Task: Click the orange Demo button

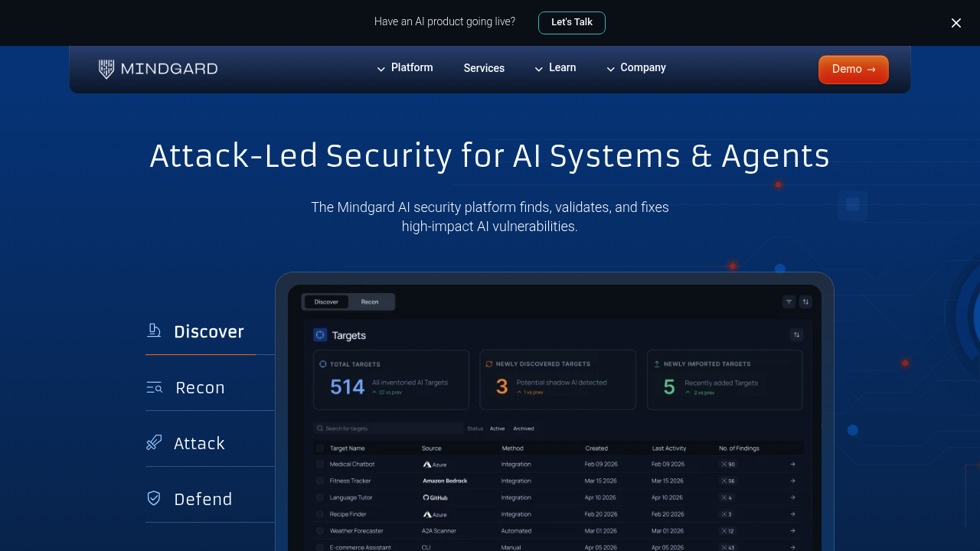Action: pos(854,69)
